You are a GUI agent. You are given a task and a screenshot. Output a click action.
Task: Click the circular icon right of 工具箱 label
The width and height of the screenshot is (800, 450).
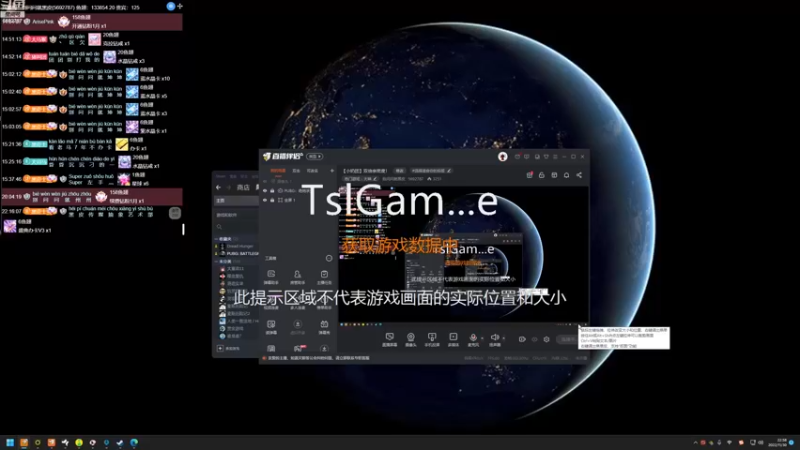329,258
